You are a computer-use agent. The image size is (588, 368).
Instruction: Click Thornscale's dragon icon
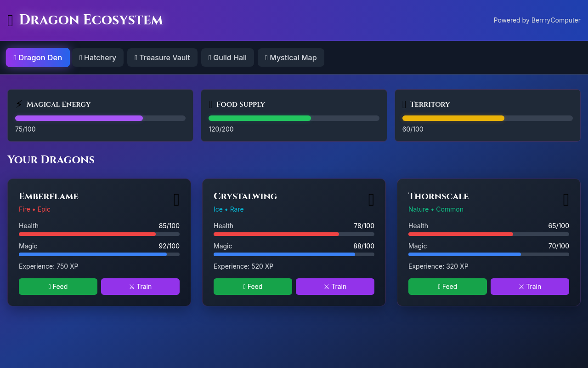tap(565, 200)
